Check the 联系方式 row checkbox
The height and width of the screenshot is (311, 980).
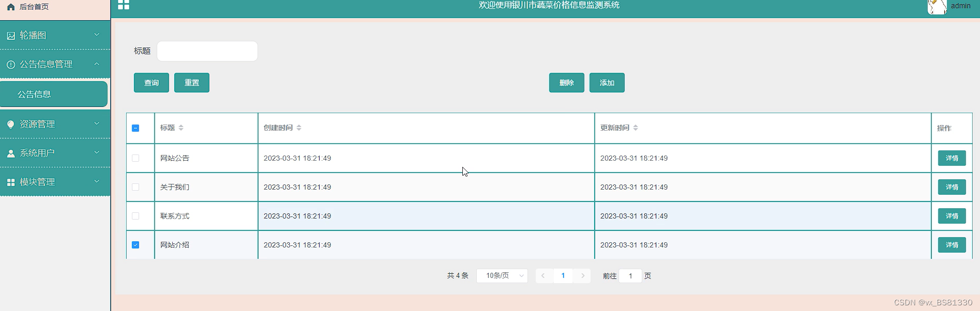(135, 216)
